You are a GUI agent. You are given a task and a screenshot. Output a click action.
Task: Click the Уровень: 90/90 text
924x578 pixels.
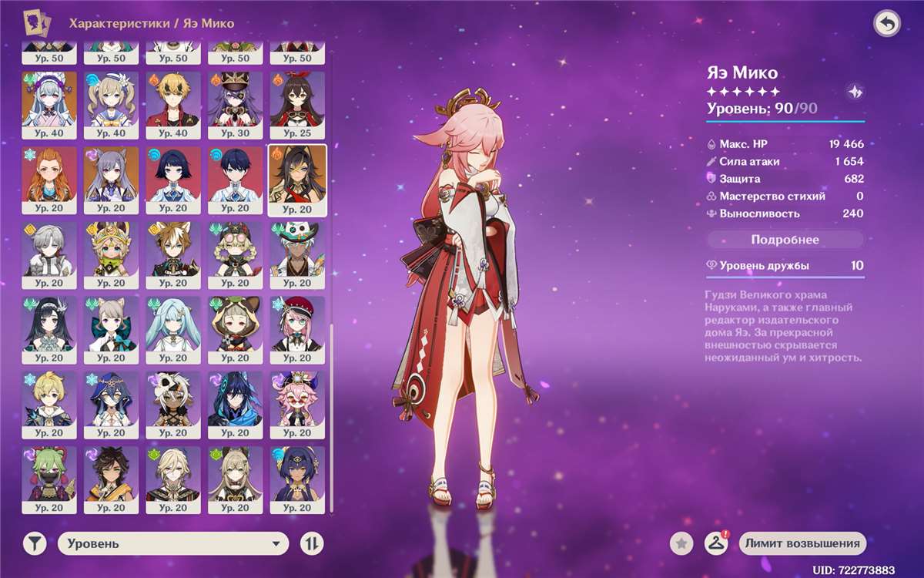pyautogui.click(x=762, y=109)
